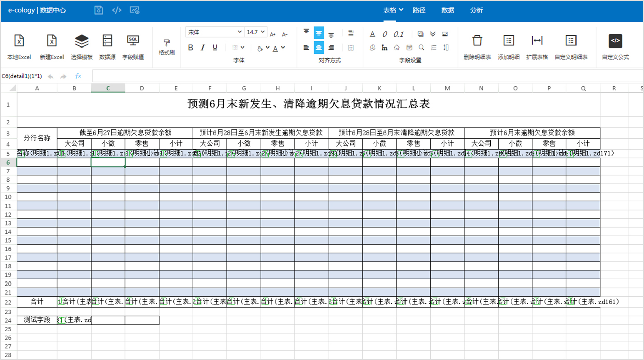Open the 宋体 font family dropdown
Screen dimensions: 644x360
[215, 32]
